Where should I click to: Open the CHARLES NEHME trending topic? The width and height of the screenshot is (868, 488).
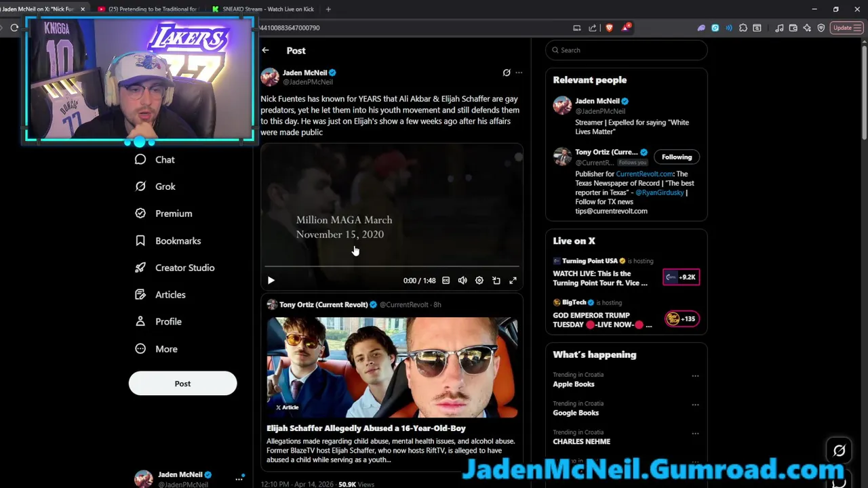click(581, 441)
